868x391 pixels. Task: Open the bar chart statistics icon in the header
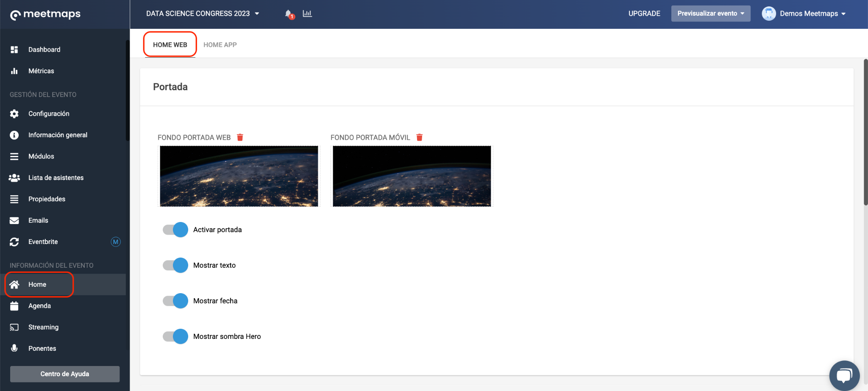tap(307, 14)
